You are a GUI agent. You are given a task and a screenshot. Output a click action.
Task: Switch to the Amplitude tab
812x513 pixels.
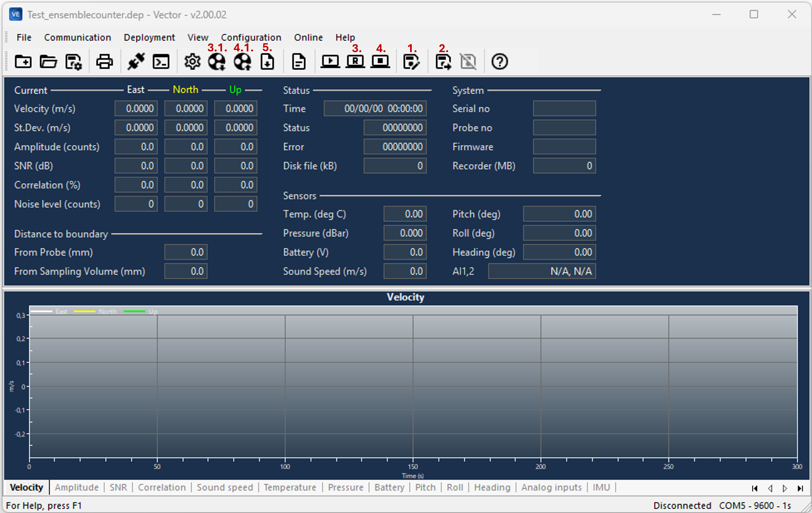(x=77, y=487)
